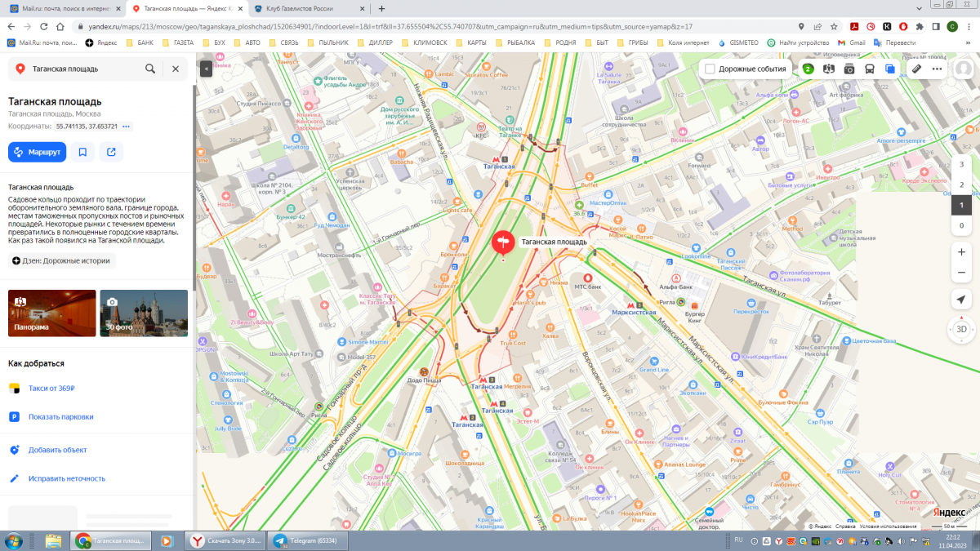Toggle the public transport bus layer
The width and height of the screenshot is (980, 551).
tap(870, 69)
